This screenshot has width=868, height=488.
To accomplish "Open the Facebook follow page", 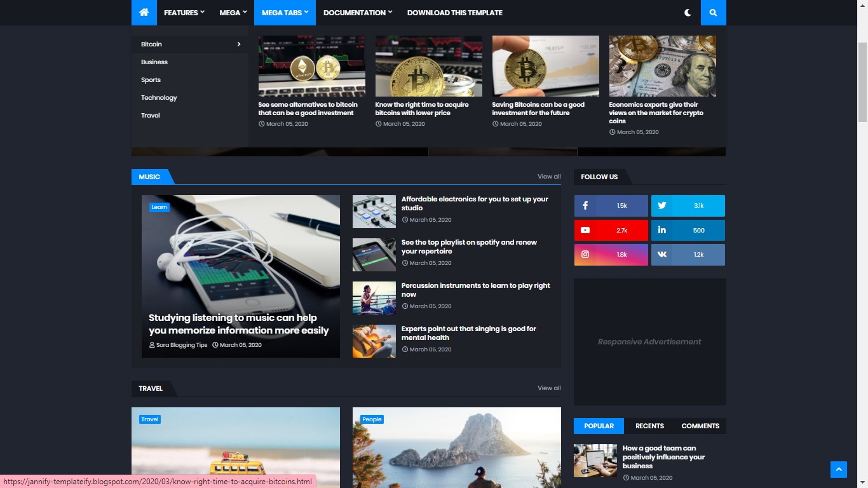I will point(611,205).
